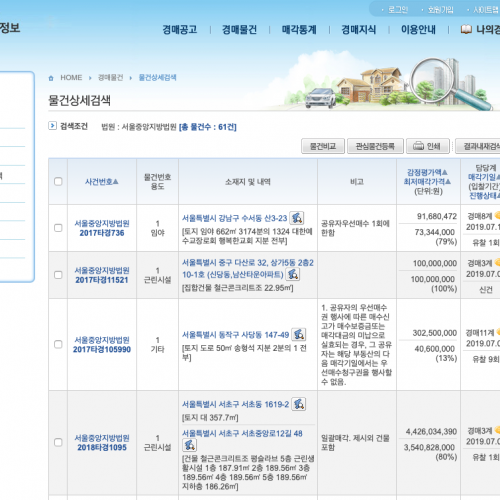Image resolution: width=500 pixels, height=500 pixels.
Task: Toggle the select-all checkbox in table header
Action: 58,181
